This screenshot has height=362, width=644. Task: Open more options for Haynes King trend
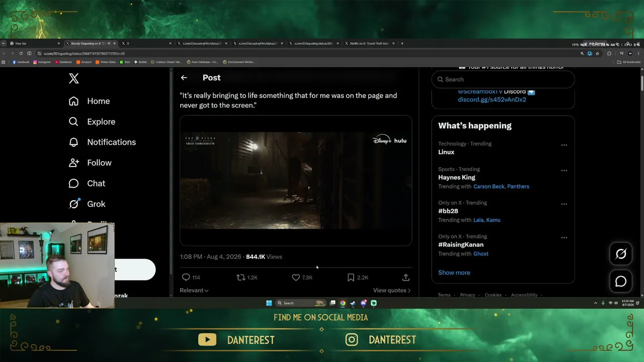coord(564,170)
